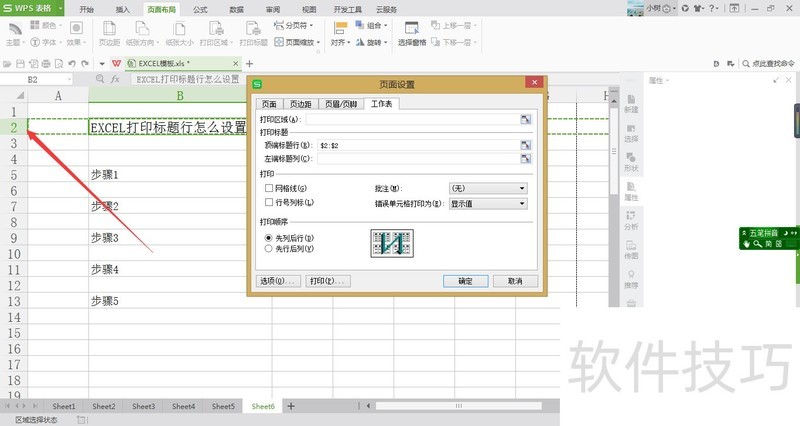Click range picker icon for 顶端标题行 field
Viewport: 800px width, 426px height.
(x=525, y=146)
